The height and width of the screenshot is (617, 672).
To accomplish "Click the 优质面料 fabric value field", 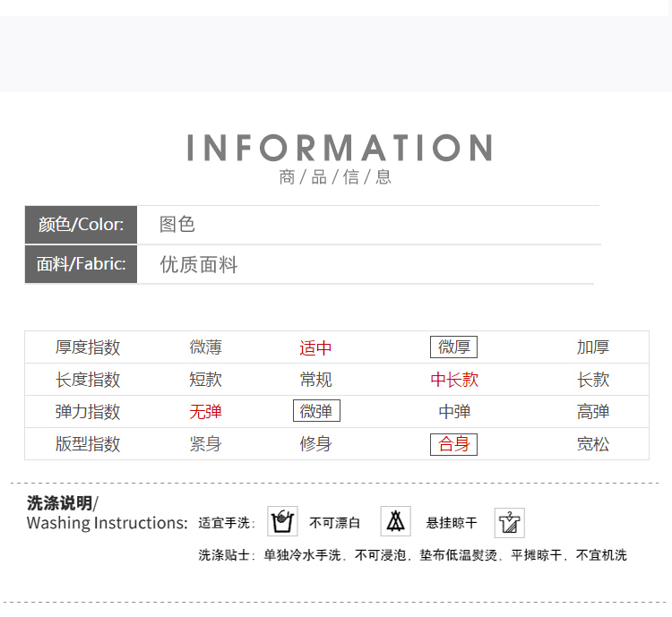I will tap(199, 265).
